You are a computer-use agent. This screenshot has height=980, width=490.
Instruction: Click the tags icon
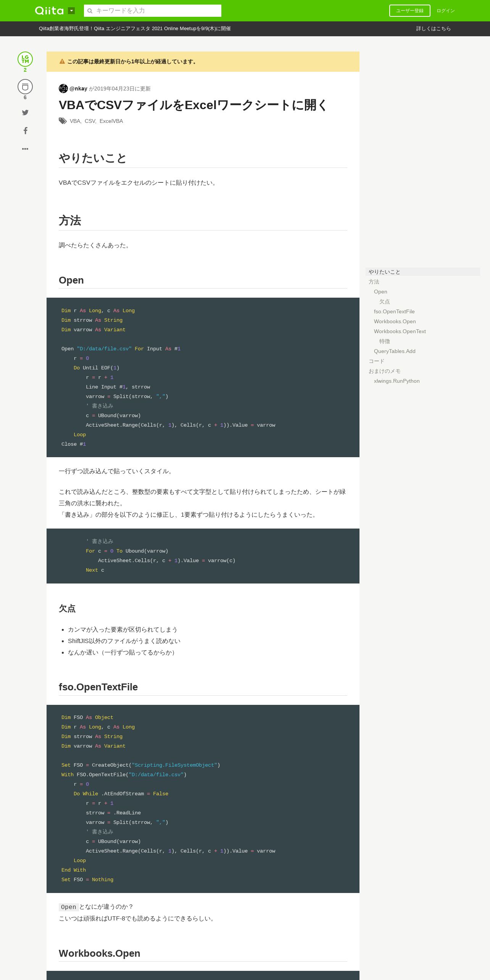[x=63, y=121]
